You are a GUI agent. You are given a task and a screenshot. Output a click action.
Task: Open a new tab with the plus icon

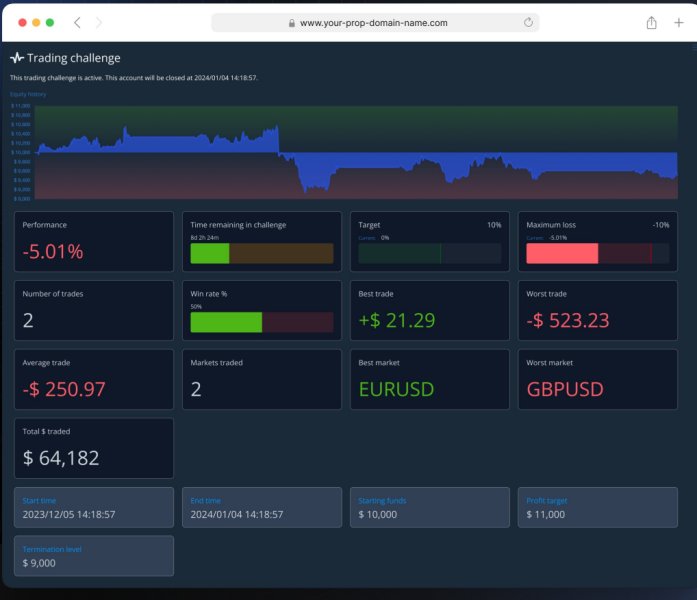tap(679, 22)
